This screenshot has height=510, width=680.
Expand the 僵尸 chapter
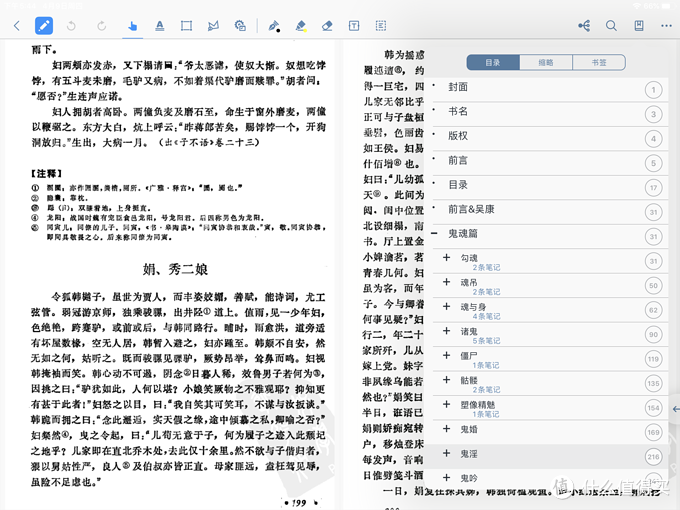(x=446, y=355)
